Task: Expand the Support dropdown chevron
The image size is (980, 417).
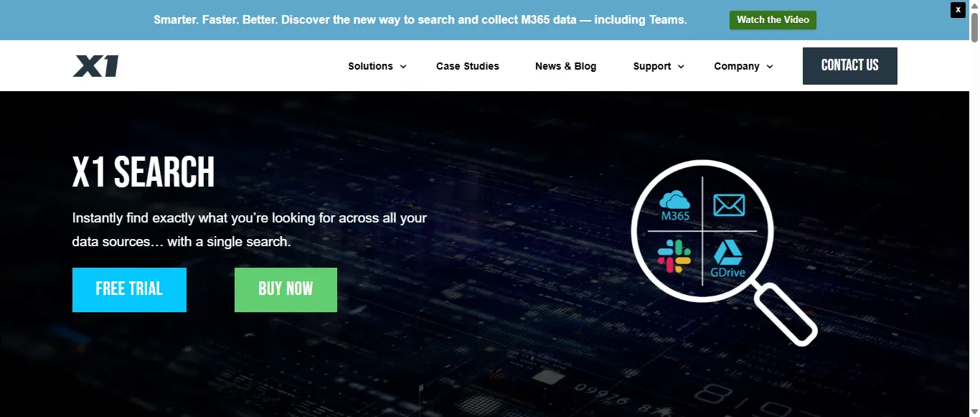Action: [x=681, y=67]
